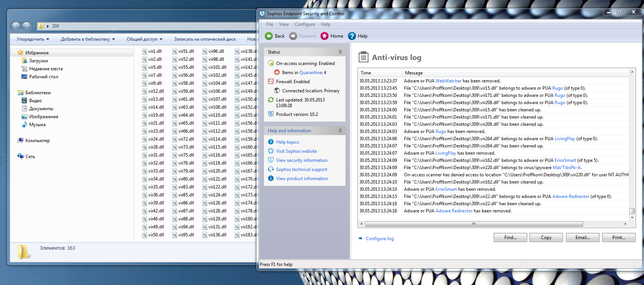Click the log scroll-right arrow
The height and width of the screenshot is (285, 644).
625,224
